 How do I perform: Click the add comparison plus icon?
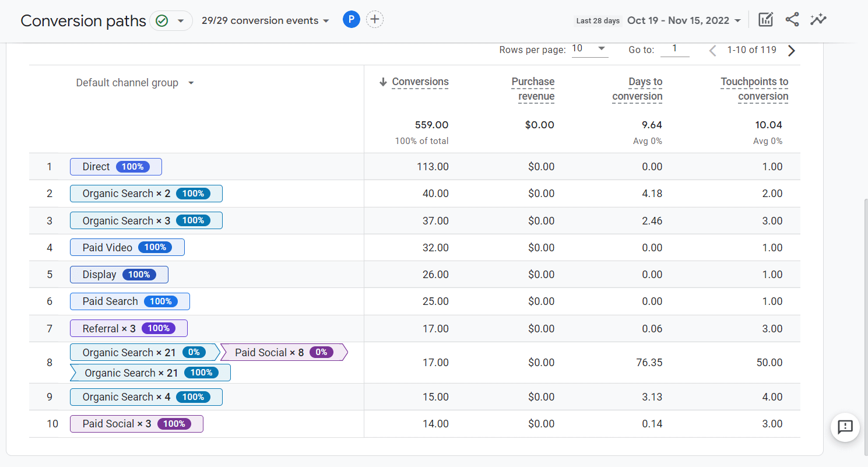click(x=375, y=20)
